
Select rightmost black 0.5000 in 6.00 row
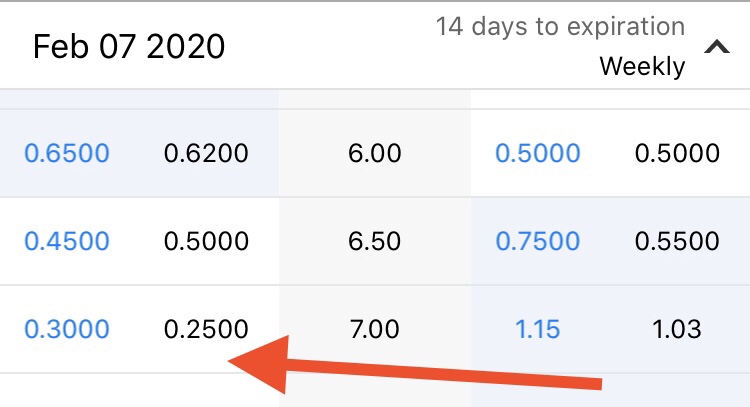click(x=677, y=154)
